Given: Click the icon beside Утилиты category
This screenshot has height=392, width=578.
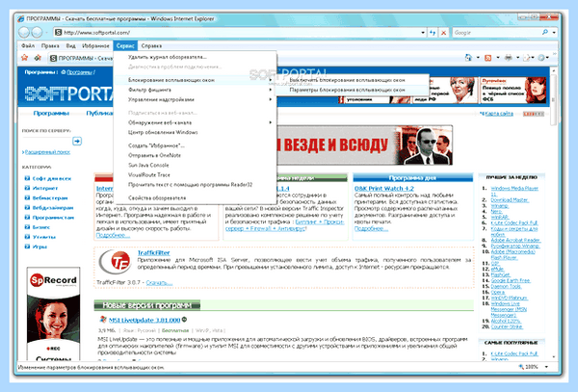Looking at the screenshot, I should [27, 237].
